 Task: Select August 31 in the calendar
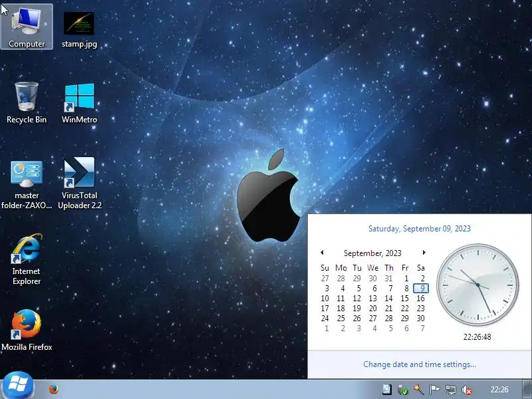click(389, 279)
